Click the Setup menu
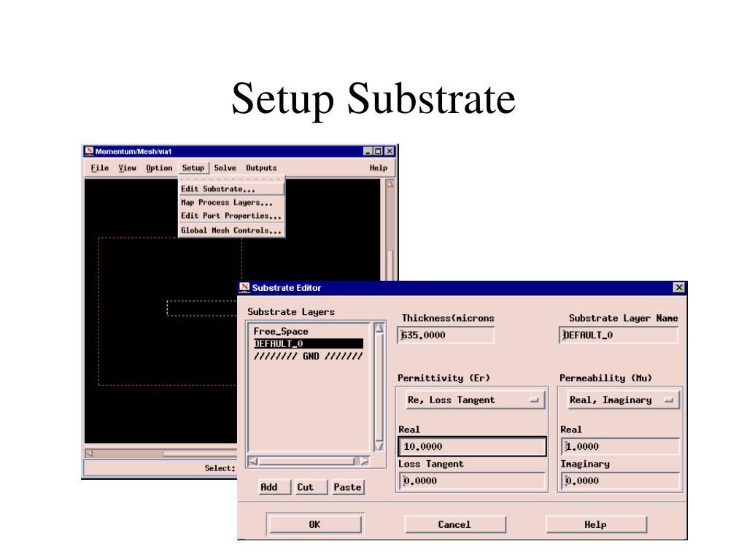 tap(193, 168)
